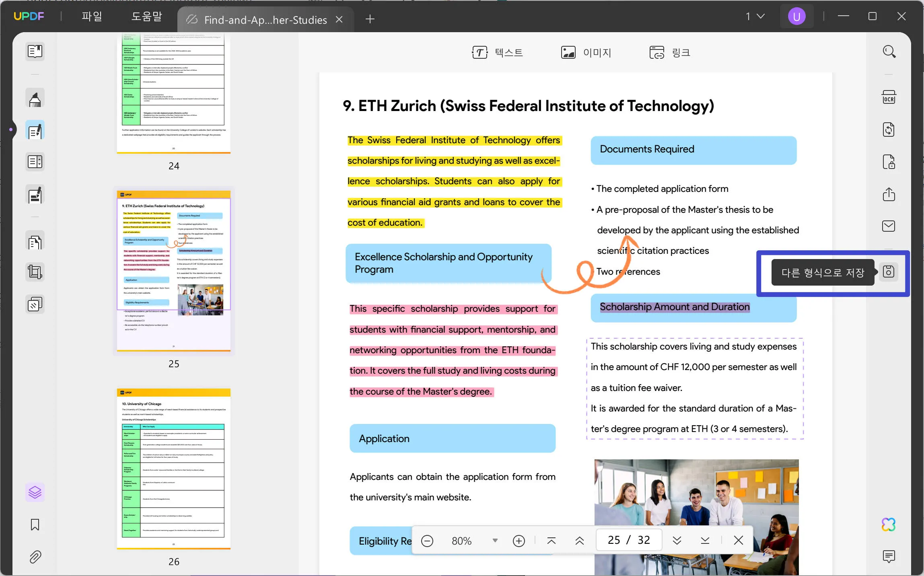Screen dimensions: 924x576
Task: Open the attachment paperclip panel
Action: tap(35, 557)
